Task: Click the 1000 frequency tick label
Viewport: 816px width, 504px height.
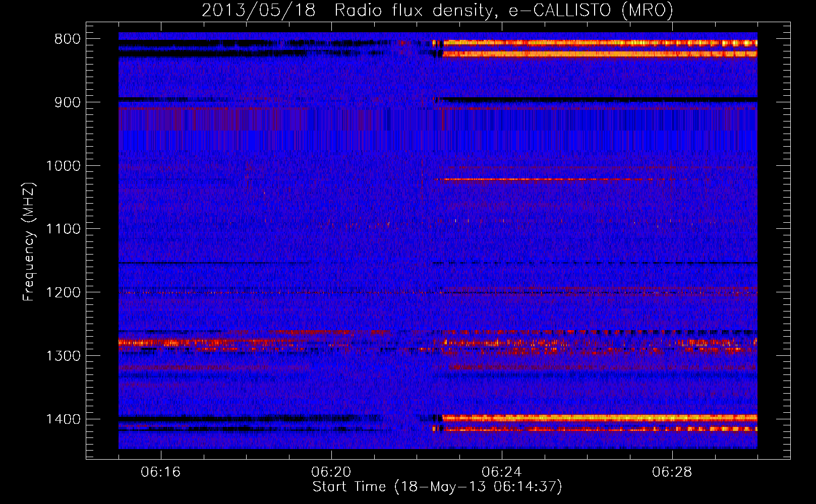Action: click(x=63, y=166)
